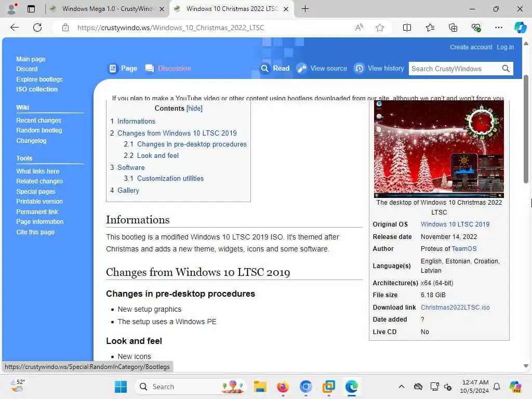The width and height of the screenshot is (532, 399).
Task: Close the Windows Mega 1.0 tab
Action: [x=162, y=9]
